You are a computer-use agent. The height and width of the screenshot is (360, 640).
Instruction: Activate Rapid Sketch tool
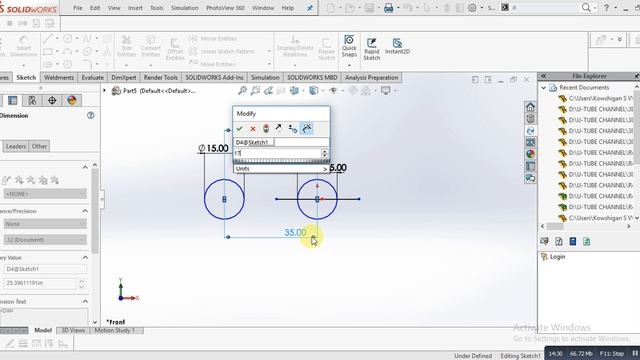[371, 49]
